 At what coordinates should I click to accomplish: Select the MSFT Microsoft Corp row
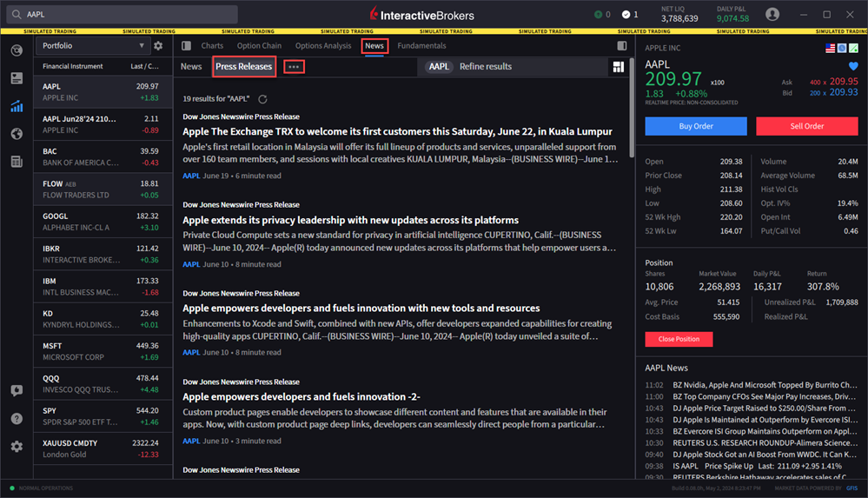pyautogui.click(x=103, y=352)
